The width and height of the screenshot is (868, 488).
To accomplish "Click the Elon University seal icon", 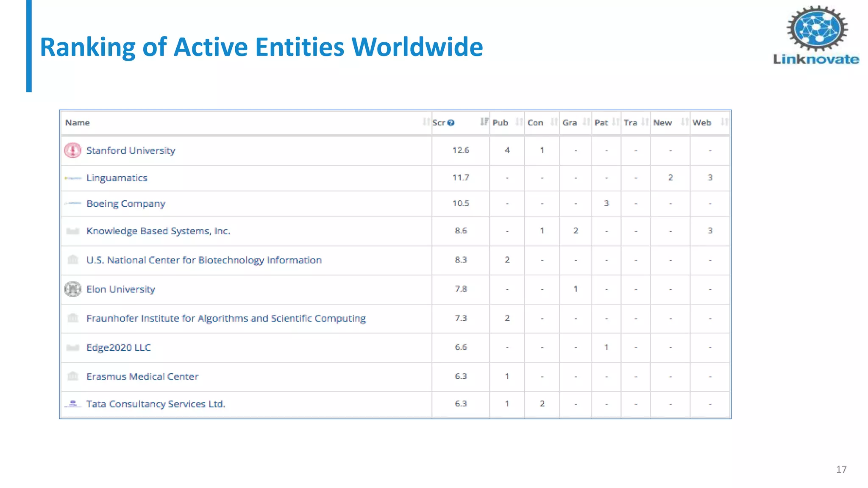I will coord(72,289).
